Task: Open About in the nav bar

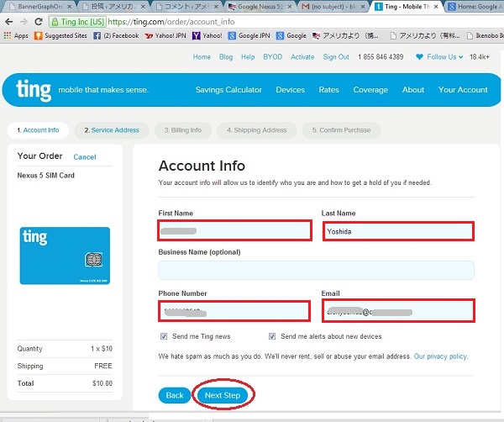Action: click(x=413, y=90)
